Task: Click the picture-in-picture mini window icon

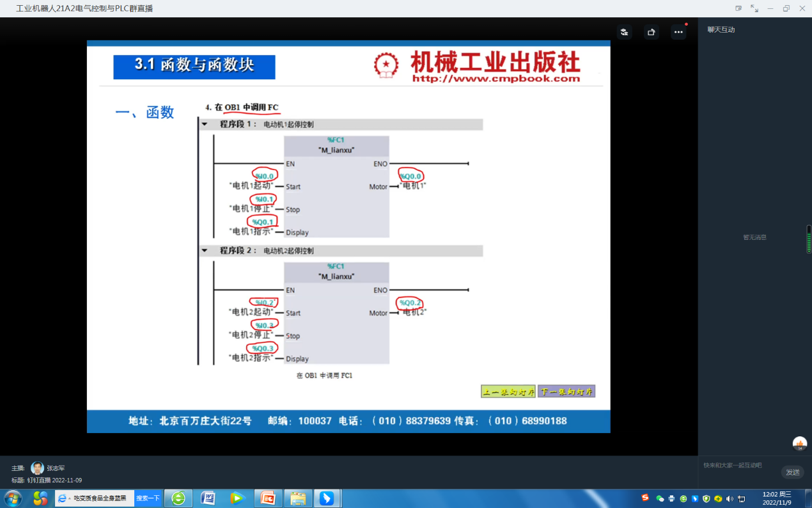Action: pos(738,8)
